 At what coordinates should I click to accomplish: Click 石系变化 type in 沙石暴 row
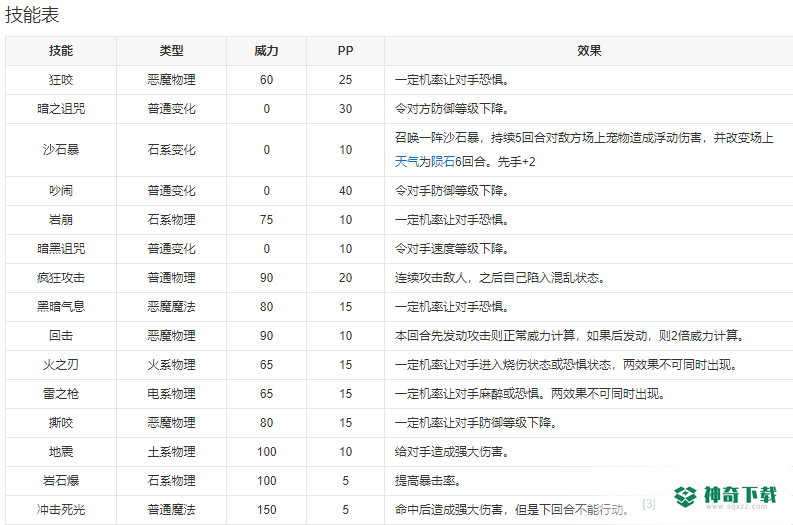point(171,150)
